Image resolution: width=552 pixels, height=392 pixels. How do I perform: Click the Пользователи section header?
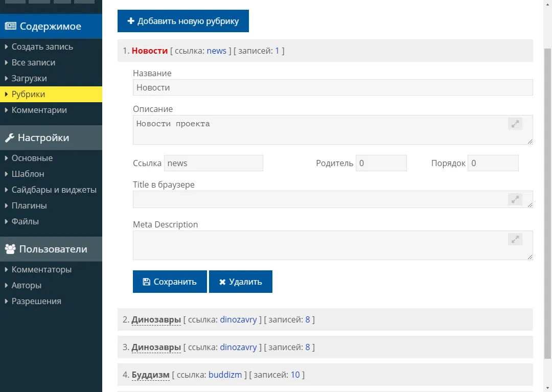point(51,249)
